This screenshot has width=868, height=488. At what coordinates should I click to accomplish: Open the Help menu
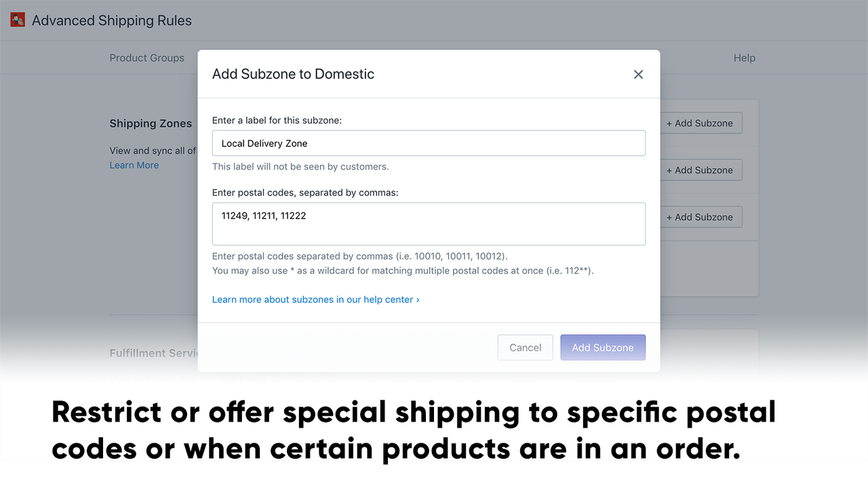[744, 58]
